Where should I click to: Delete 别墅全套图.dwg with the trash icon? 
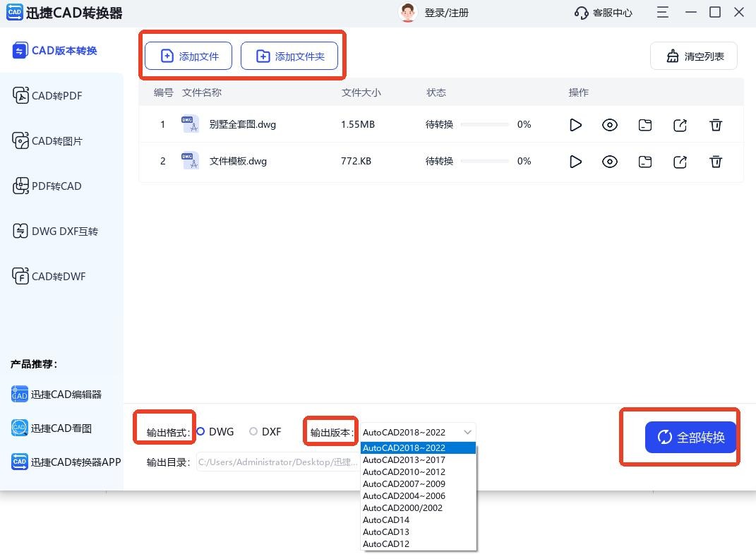716,125
